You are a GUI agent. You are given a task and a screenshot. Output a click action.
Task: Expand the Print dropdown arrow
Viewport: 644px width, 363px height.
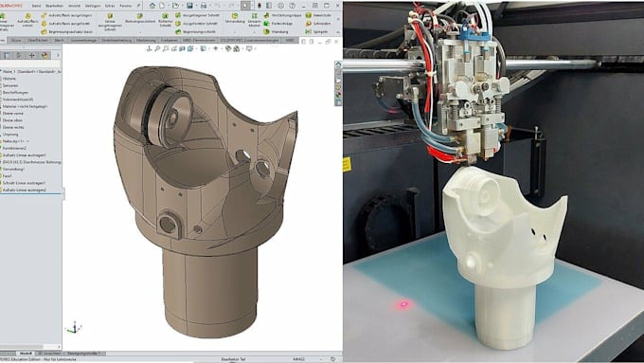209,6
